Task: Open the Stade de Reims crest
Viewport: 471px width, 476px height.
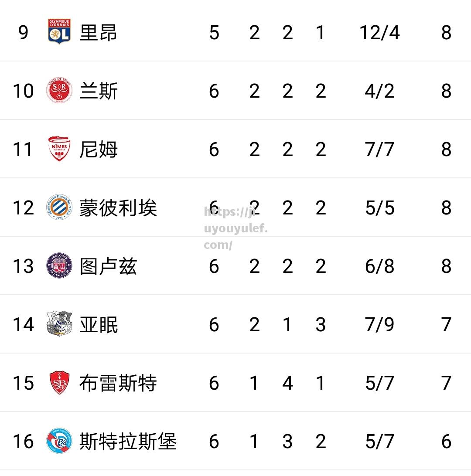Action: pyautogui.click(x=59, y=90)
